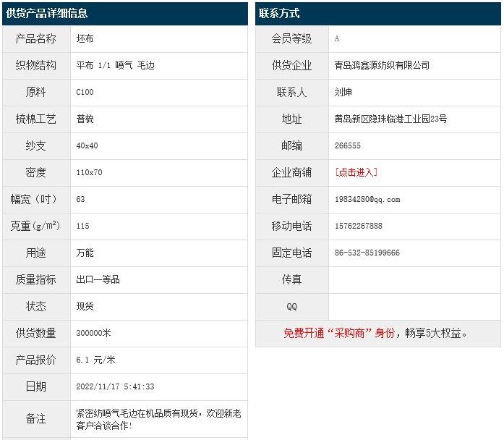Click the landline number 86-532-85199666

click(x=367, y=253)
